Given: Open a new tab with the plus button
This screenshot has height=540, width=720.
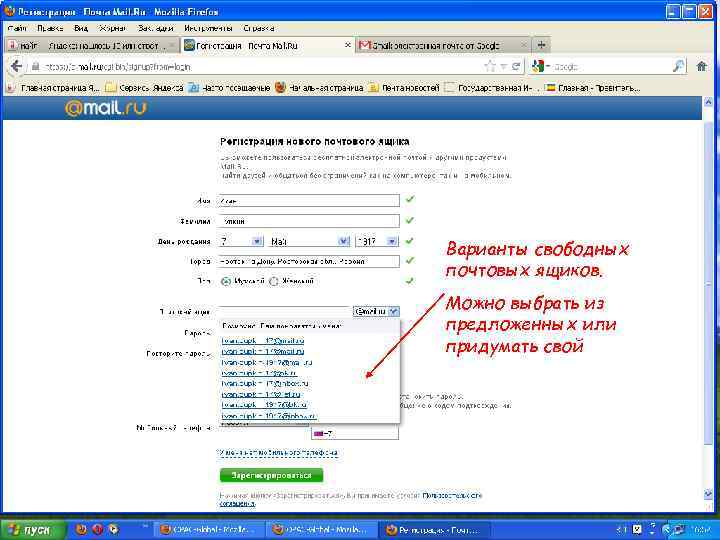Looking at the screenshot, I should tap(542, 45).
